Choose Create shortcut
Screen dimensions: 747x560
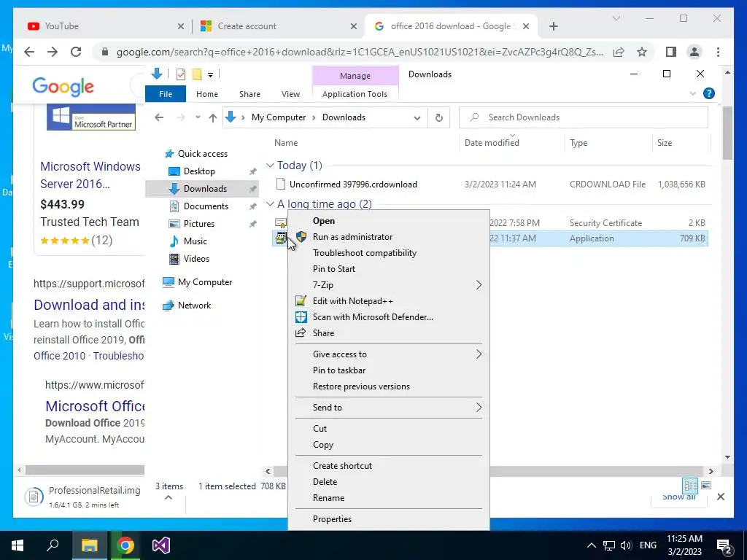point(343,466)
